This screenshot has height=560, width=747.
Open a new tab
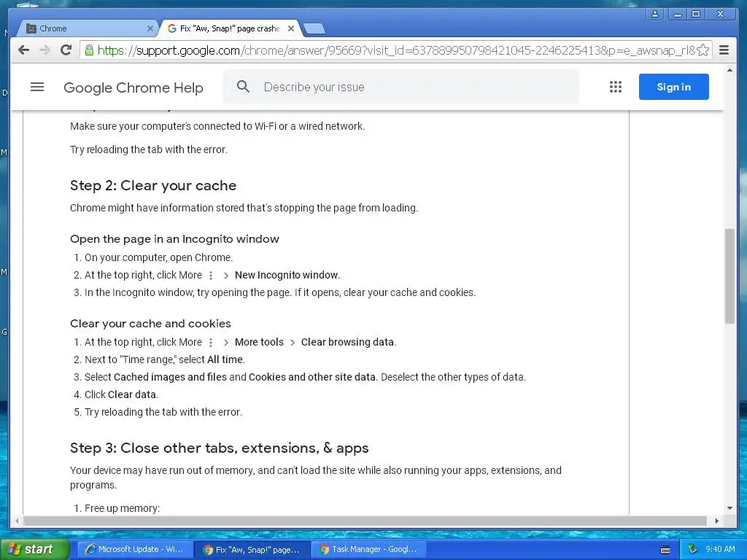click(314, 29)
